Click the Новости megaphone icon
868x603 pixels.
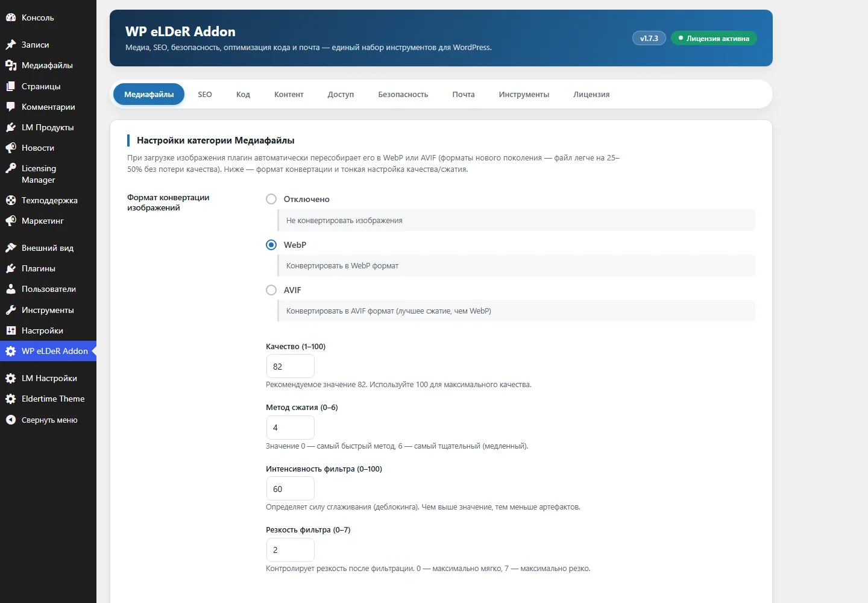[11, 148]
